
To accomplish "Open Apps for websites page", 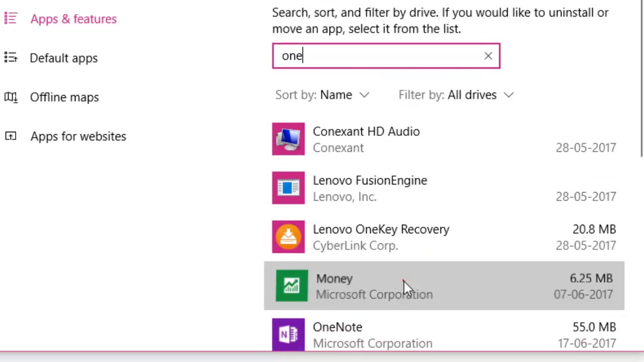I will click(x=78, y=136).
